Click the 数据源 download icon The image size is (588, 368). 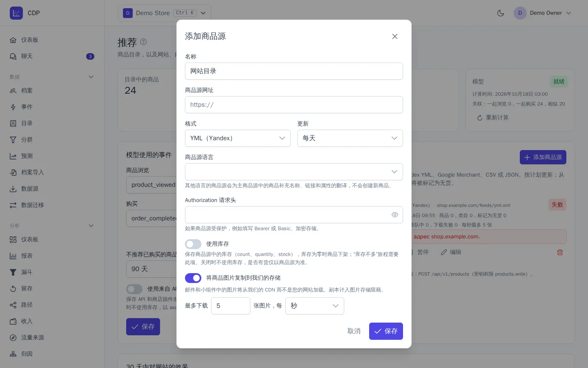13,189
